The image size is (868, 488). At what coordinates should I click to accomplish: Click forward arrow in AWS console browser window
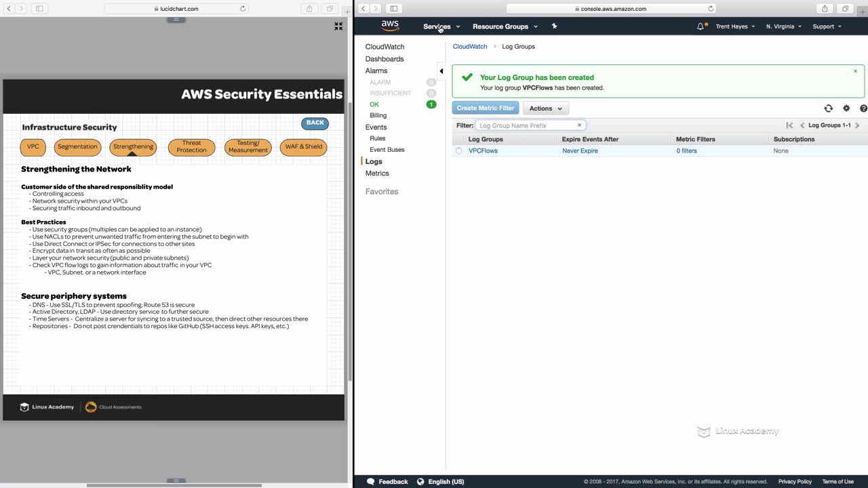click(376, 9)
